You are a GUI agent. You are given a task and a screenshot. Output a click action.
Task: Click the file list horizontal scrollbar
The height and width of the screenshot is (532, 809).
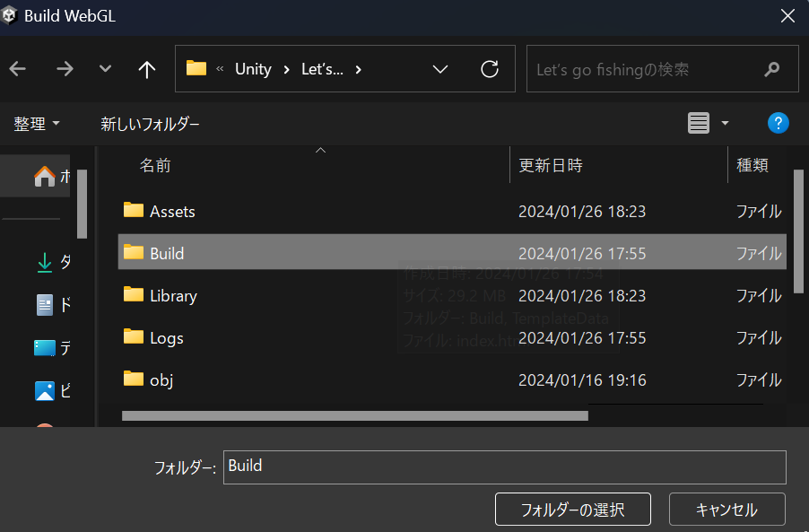pos(355,416)
